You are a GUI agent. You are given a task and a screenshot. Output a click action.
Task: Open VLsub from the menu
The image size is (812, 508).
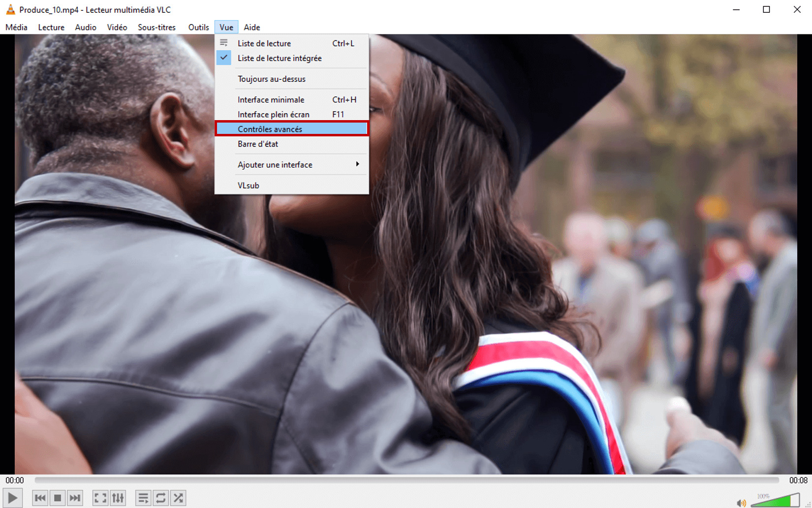click(248, 185)
